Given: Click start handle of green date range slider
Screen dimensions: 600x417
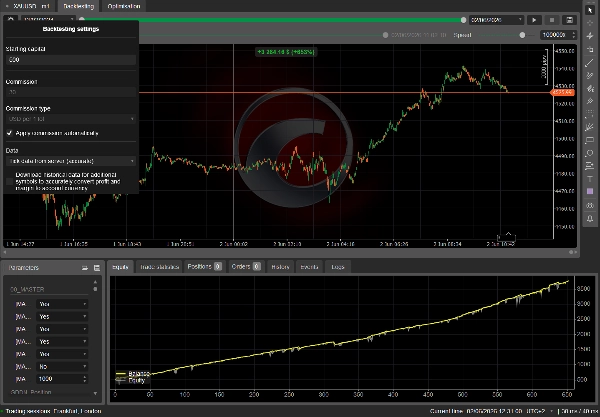Looking at the screenshot, I should [x=82, y=19].
